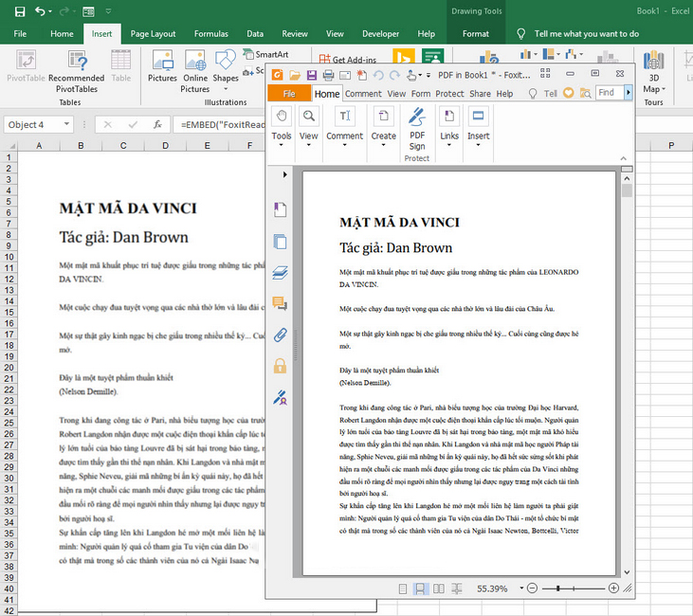Click SmartArt in Excel Illustrations group
Screen dimensions: 693x616
tap(266, 54)
